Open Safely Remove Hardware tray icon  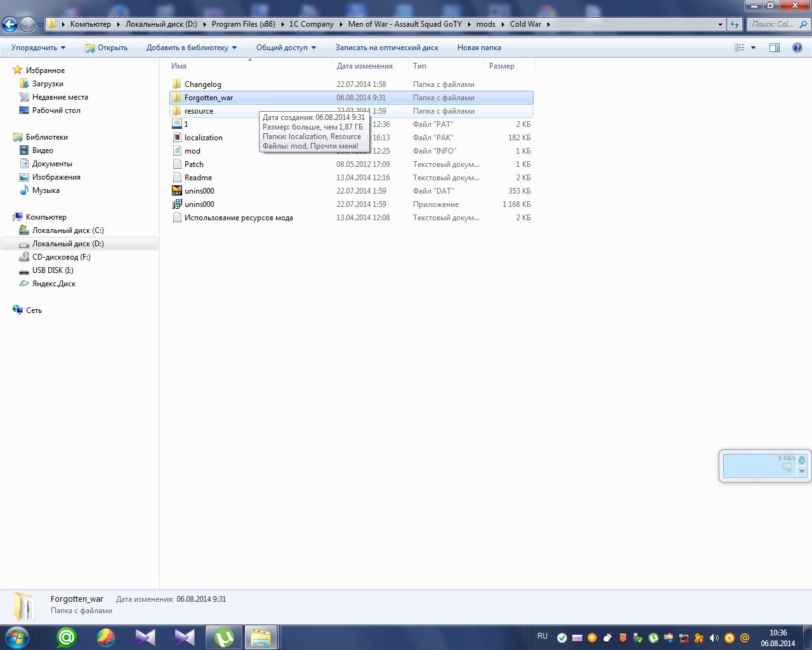coord(638,638)
